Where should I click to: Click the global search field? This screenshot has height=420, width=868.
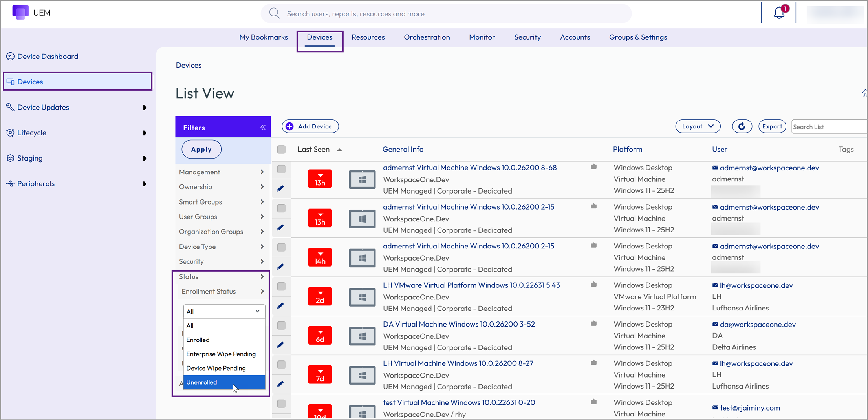click(446, 14)
